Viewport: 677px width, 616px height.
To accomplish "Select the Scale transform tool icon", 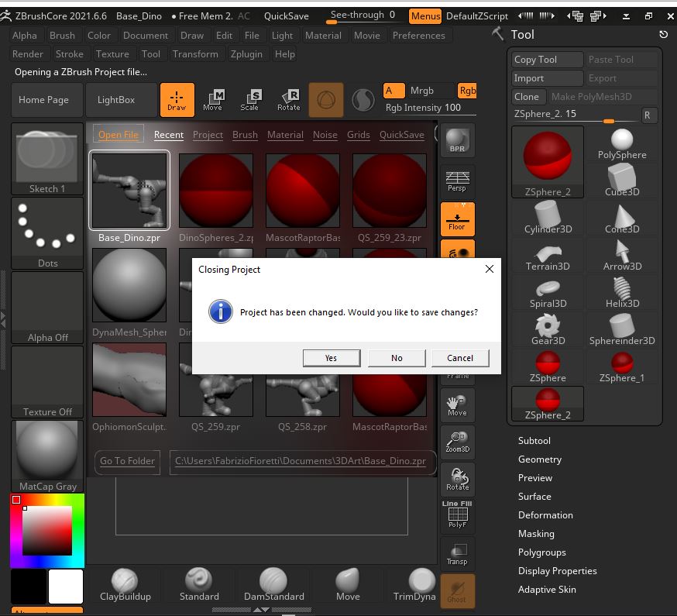I will pos(250,99).
